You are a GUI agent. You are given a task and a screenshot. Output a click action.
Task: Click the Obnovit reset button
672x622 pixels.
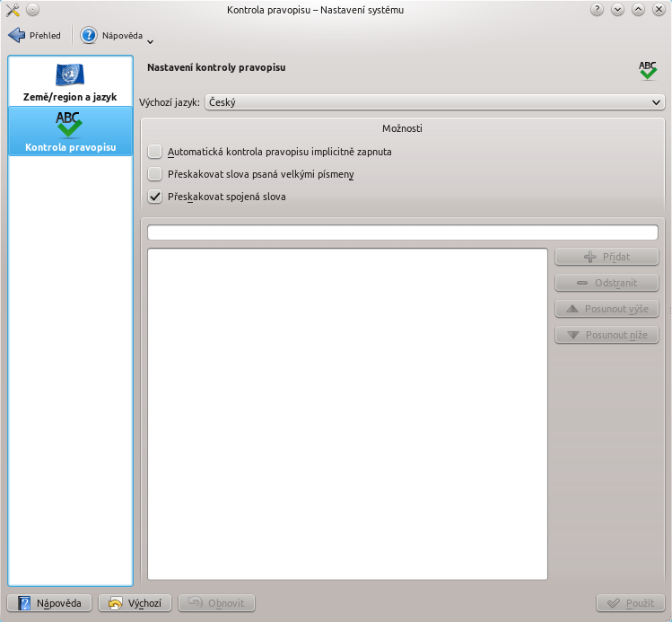(x=216, y=603)
